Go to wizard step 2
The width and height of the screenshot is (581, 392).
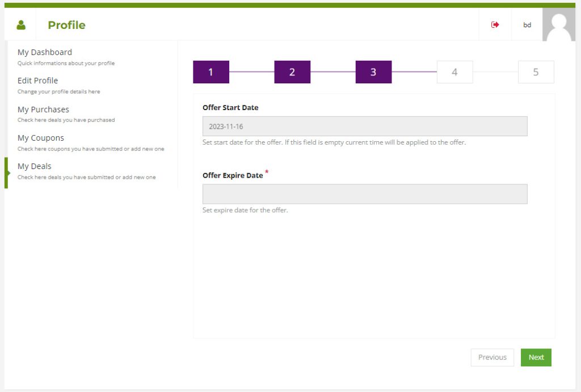pyautogui.click(x=292, y=72)
